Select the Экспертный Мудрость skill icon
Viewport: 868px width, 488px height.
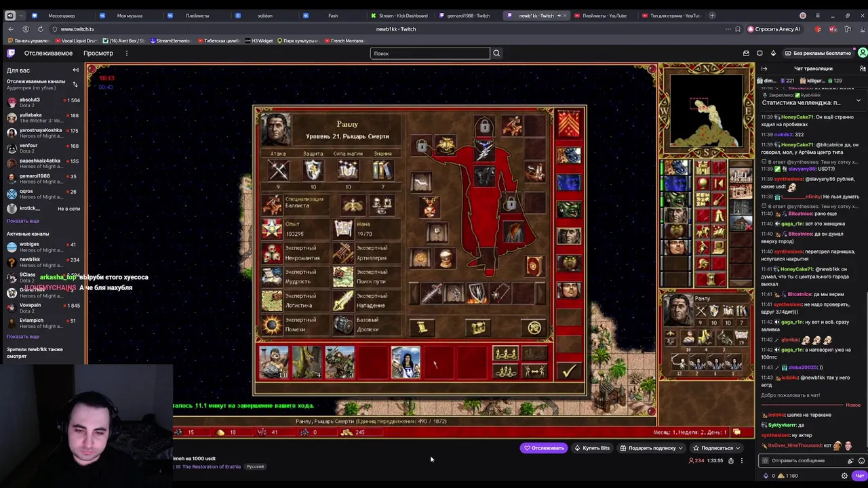click(272, 277)
